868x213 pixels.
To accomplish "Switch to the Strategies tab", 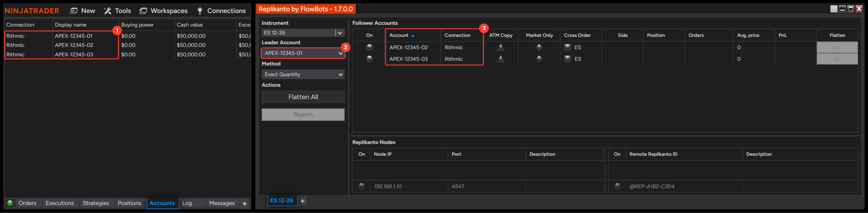I will [96, 203].
